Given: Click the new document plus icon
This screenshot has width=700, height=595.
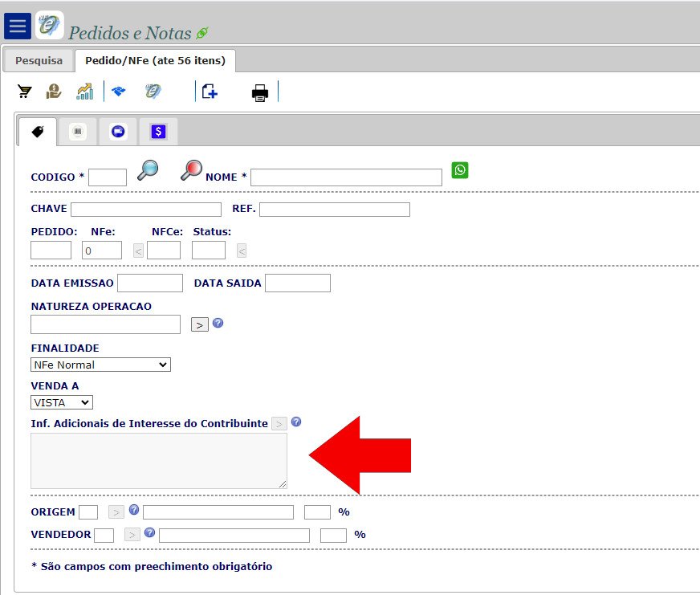Looking at the screenshot, I should click(210, 92).
